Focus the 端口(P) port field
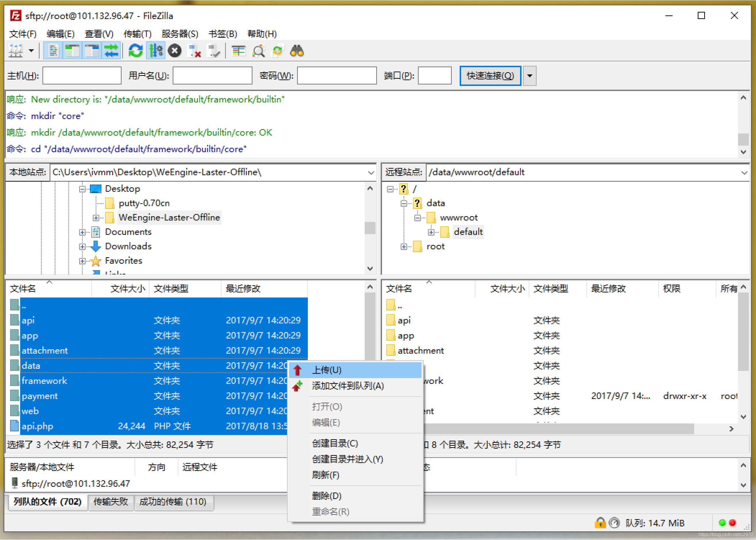This screenshot has height=540, width=756. (434, 75)
